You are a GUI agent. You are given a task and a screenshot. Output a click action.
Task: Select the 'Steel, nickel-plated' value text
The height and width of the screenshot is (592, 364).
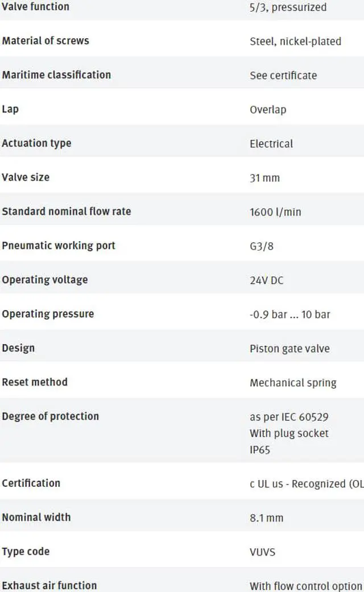[x=295, y=41]
